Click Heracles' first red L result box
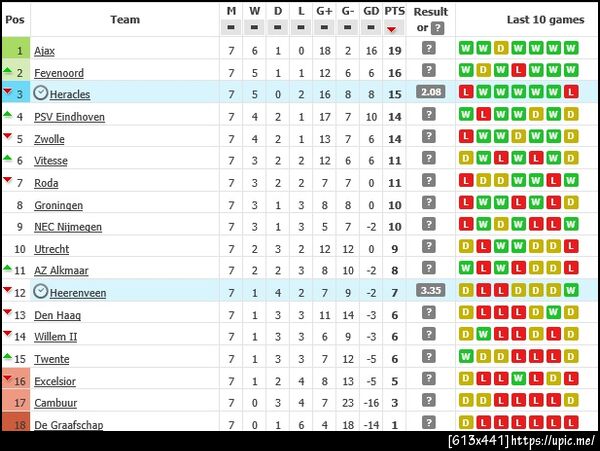 [465, 93]
